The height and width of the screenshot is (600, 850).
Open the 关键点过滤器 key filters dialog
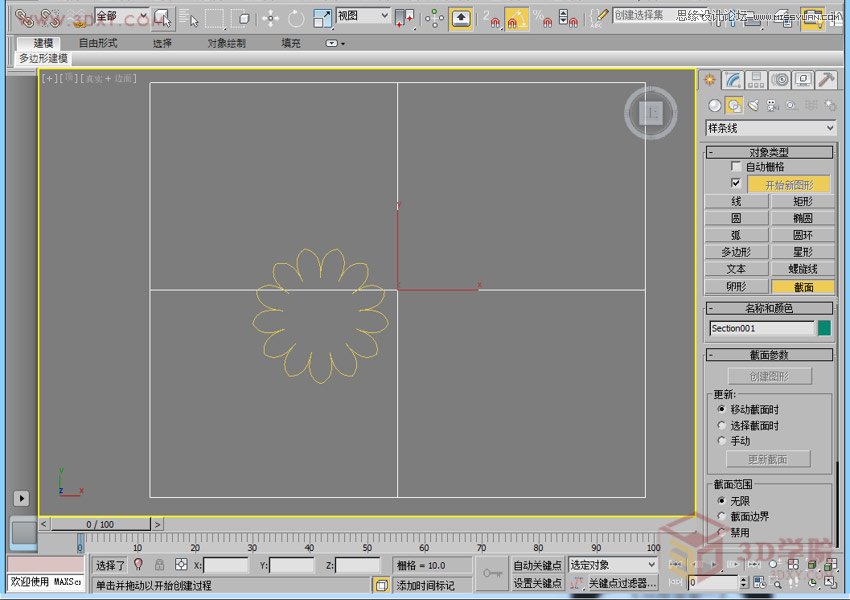pyautogui.click(x=622, y=583)
